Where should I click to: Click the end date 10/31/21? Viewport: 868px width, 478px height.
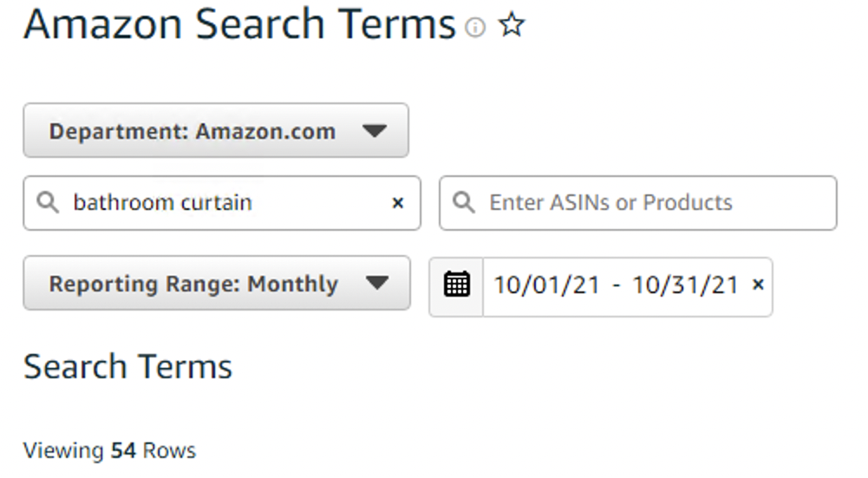point(685,285)
